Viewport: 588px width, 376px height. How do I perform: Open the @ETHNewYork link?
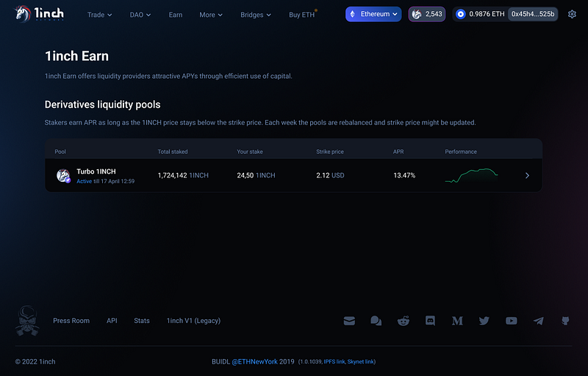[254, 362]
